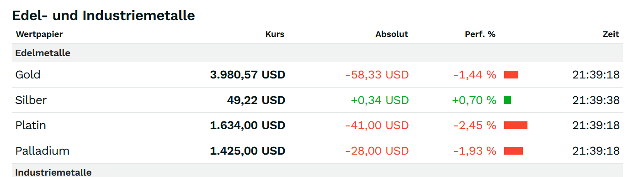Image resolution: width=644 pixels, height=177 pixels.
Task: Sort table by Zeit column header
Action: 611,34
